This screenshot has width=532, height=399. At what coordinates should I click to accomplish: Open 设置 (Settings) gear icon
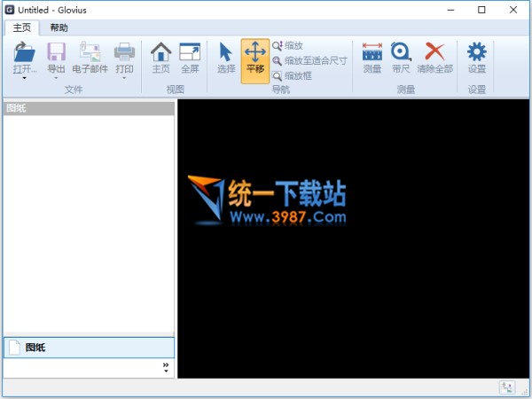coord(477,53)
